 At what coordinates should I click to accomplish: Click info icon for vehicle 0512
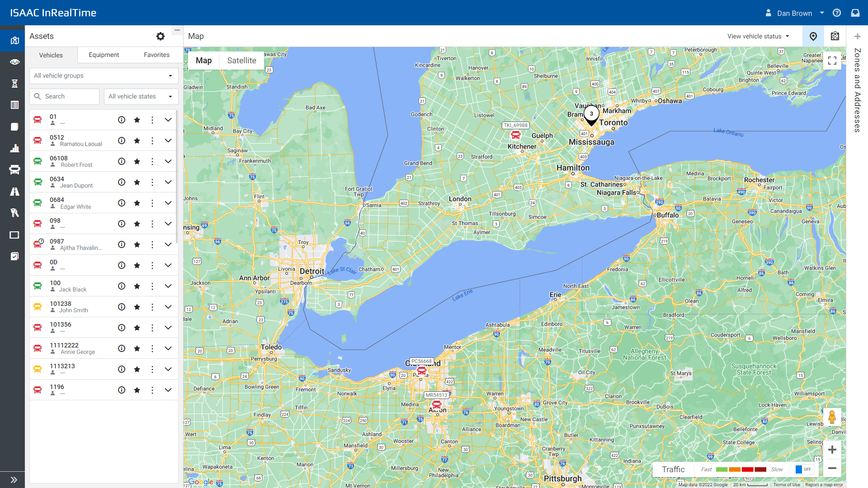pos(122,141)
